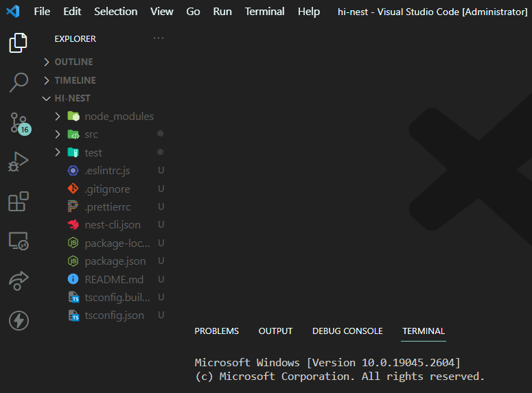Click the tsconfig.json file icon

(x=73, y=315)
